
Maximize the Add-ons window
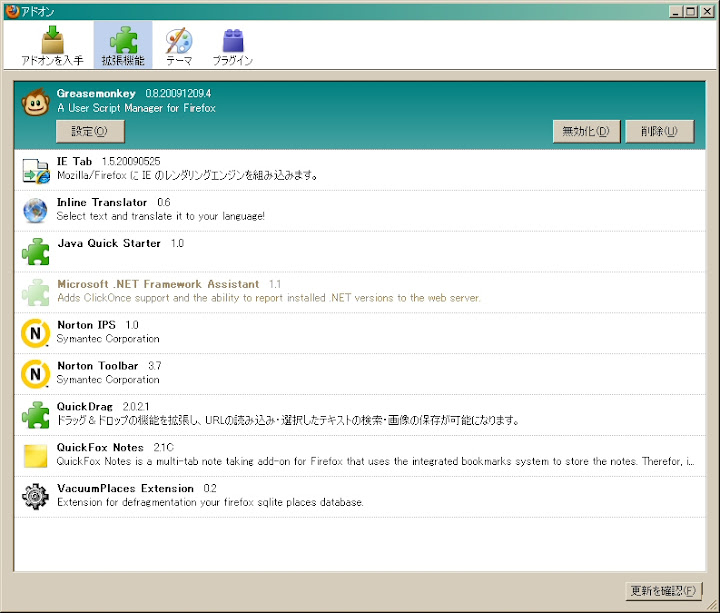coord(691,11)
